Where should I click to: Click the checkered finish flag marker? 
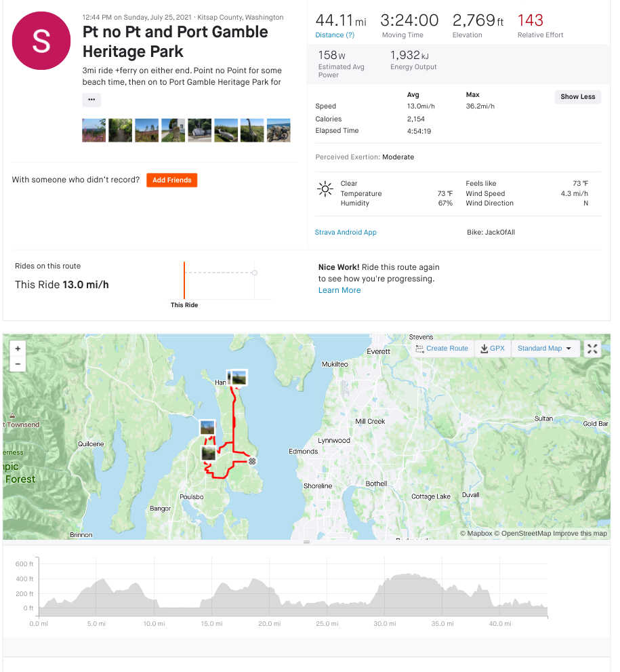pos(253,461)
